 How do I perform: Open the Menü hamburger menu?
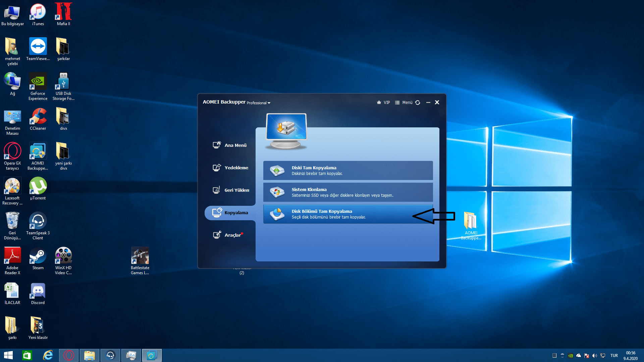pyautogui.click(x=404, y=103)
